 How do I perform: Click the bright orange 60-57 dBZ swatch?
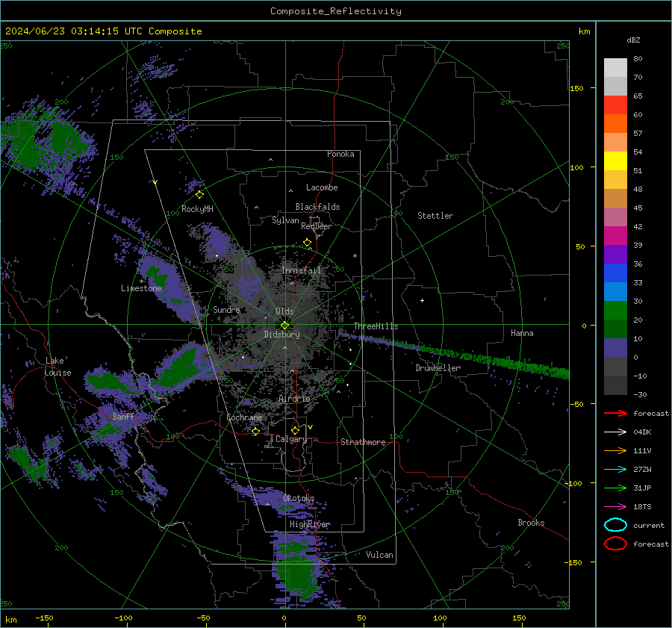pyautogui.click(x=615, y=124)
